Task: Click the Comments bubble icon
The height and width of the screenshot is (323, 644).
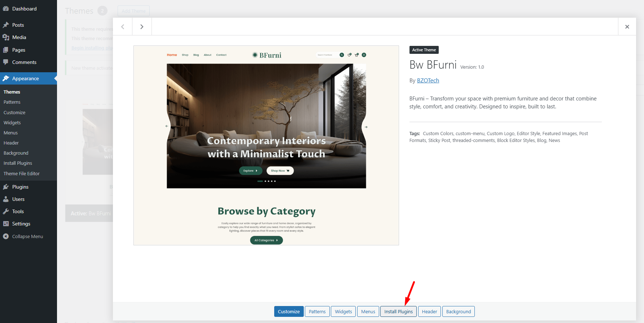Action: click(x=6, y=62)
